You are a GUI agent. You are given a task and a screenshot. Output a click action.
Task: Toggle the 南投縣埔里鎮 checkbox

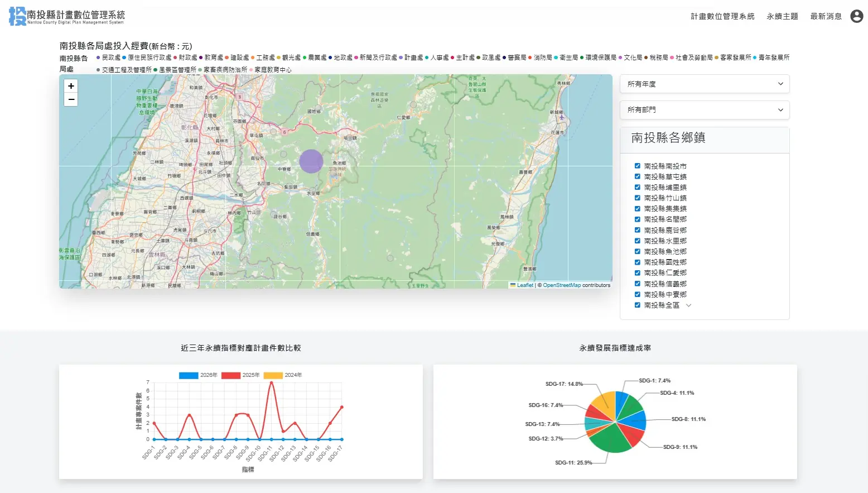tap(637, 187)
